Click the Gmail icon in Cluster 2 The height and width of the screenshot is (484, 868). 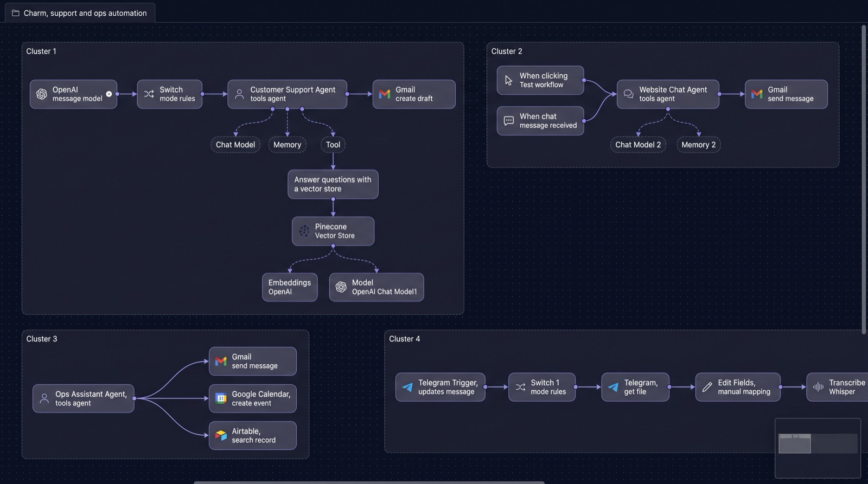click(x=757, y=94)
